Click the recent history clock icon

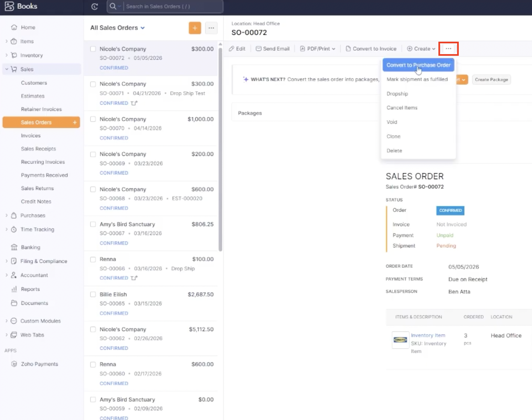[95, 6]
